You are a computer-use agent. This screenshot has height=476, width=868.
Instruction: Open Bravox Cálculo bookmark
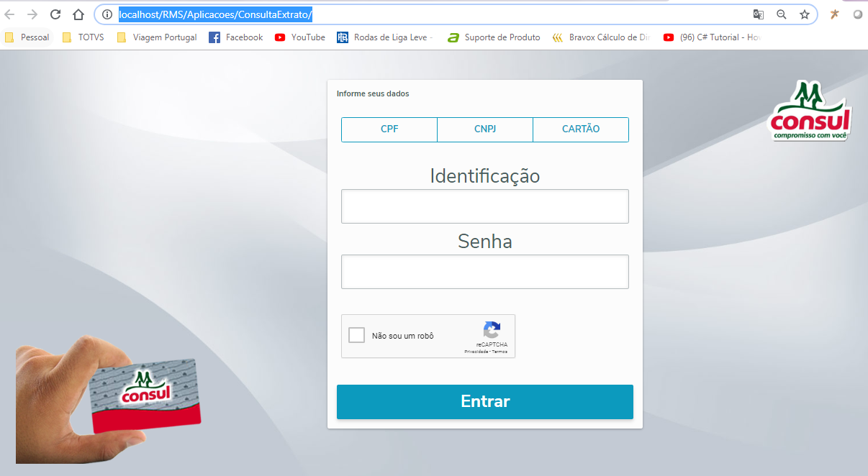601,37
